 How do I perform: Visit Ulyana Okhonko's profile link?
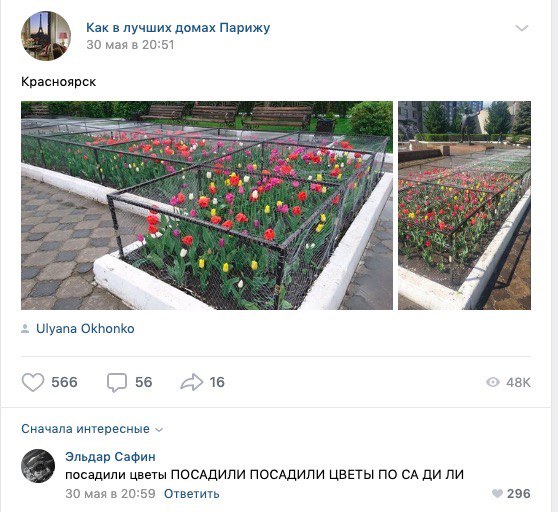85,328
